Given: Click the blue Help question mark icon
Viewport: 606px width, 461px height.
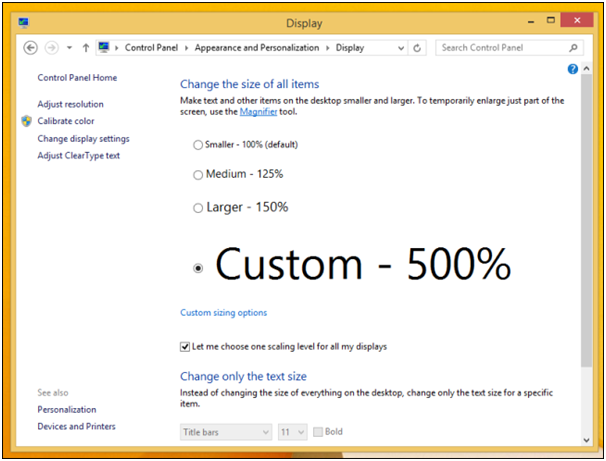Looking at the screenshot, I should (x=573, y=69).
